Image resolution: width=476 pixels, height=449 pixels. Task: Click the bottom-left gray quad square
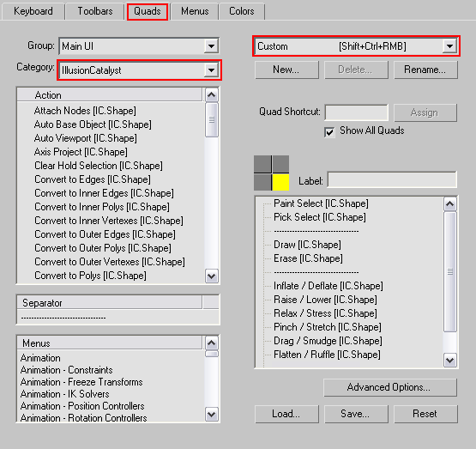click(x=262, y=182)
